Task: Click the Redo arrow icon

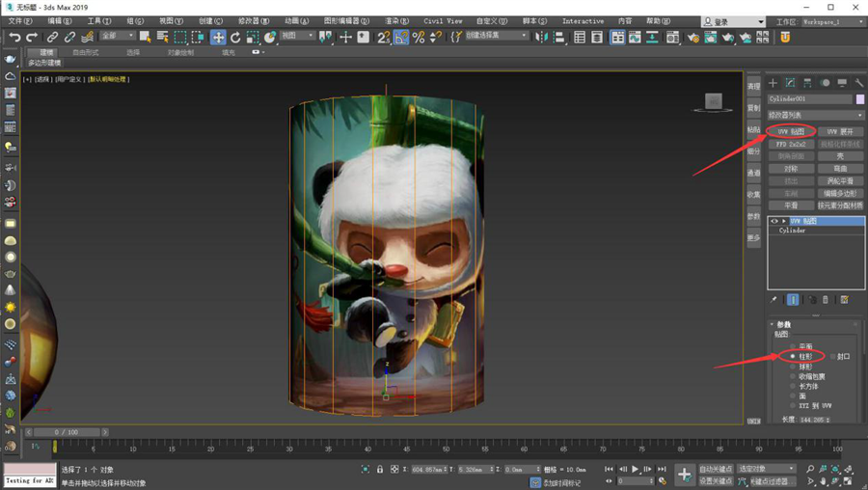Action: click(32, 37)
